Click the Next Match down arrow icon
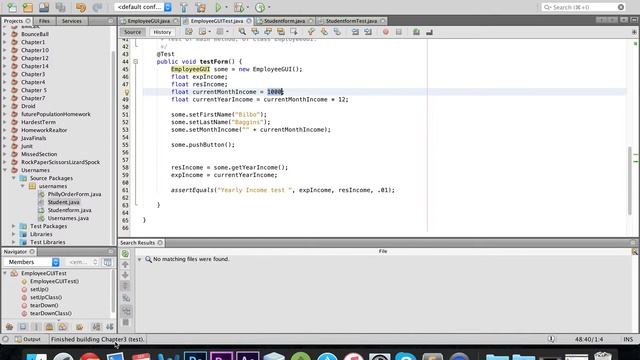Screen dimensions: 640x360 pyautogui.click(x=125, y=275)
